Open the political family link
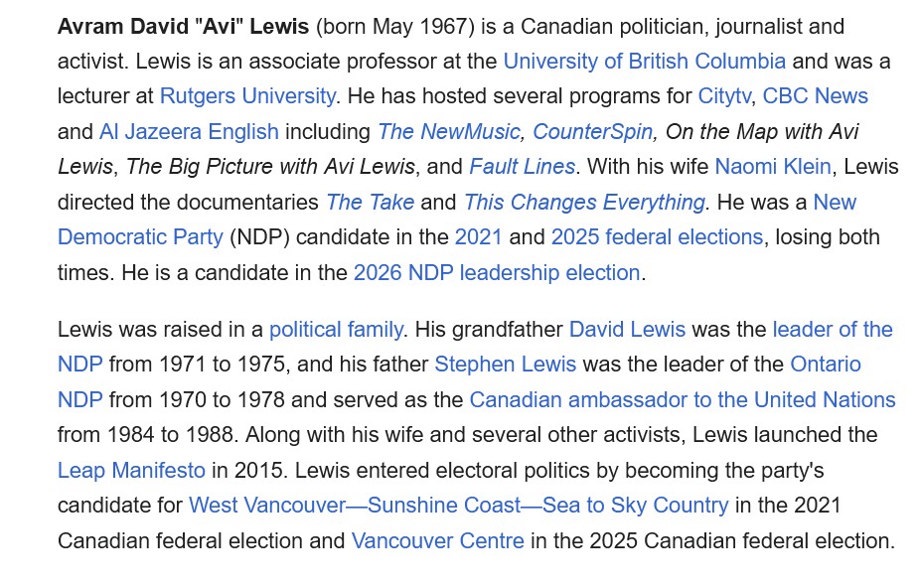919x588 pixels. (x=336, y=330)
